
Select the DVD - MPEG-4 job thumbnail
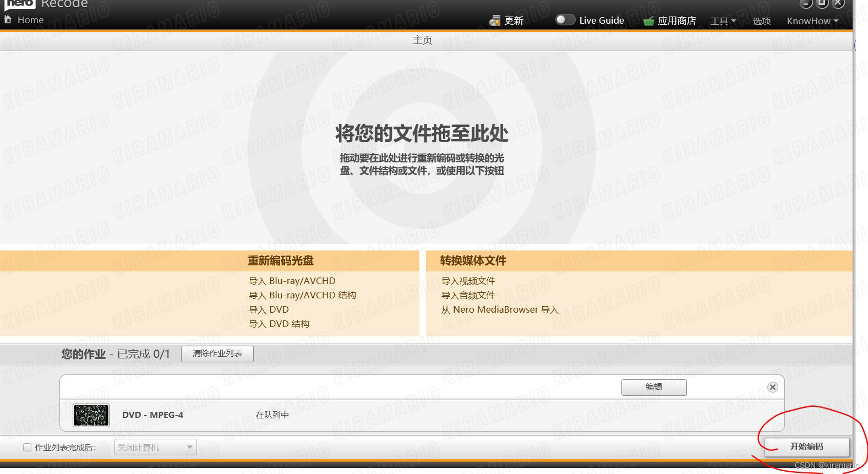[x=91, y=415]
